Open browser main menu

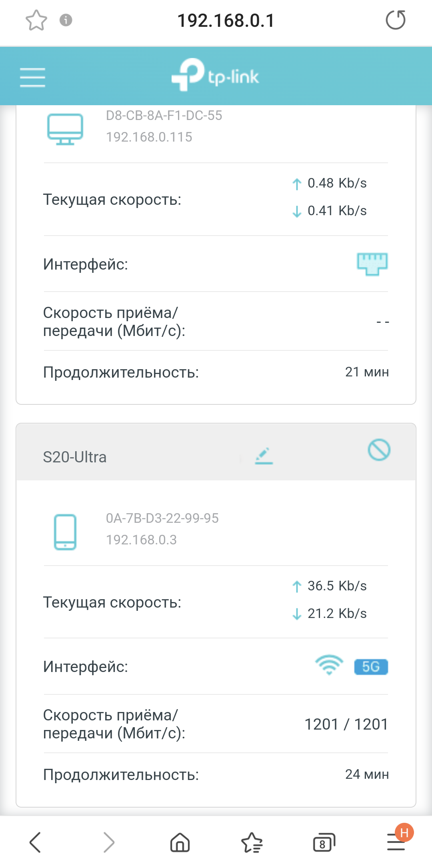click(x=396, y=842)
